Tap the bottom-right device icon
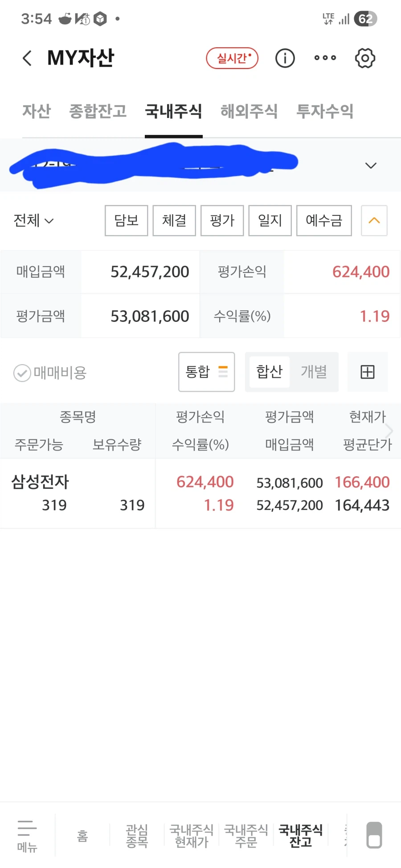This screenshot has height=868, width=401. tap(374, 835)
